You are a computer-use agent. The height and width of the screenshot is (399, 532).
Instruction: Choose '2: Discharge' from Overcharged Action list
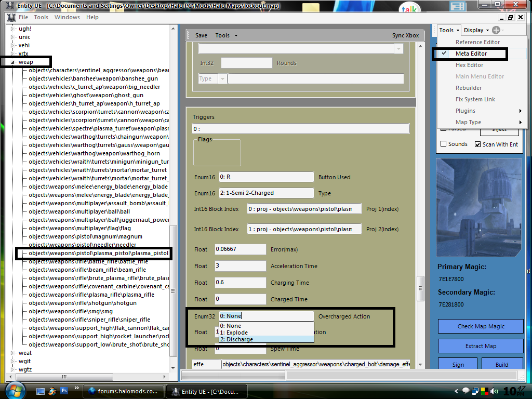pos(267,339)
